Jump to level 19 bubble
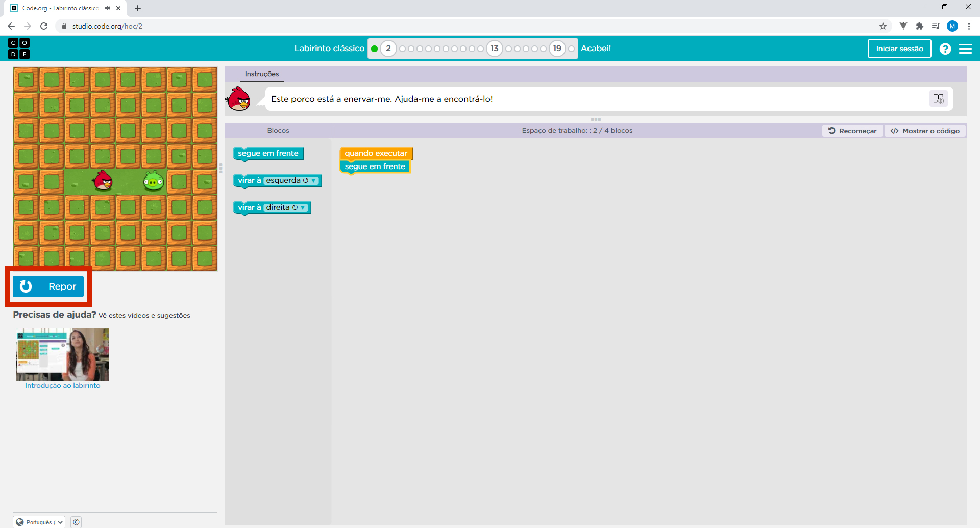This screenshot has height=528, width=980. (557, 49)
